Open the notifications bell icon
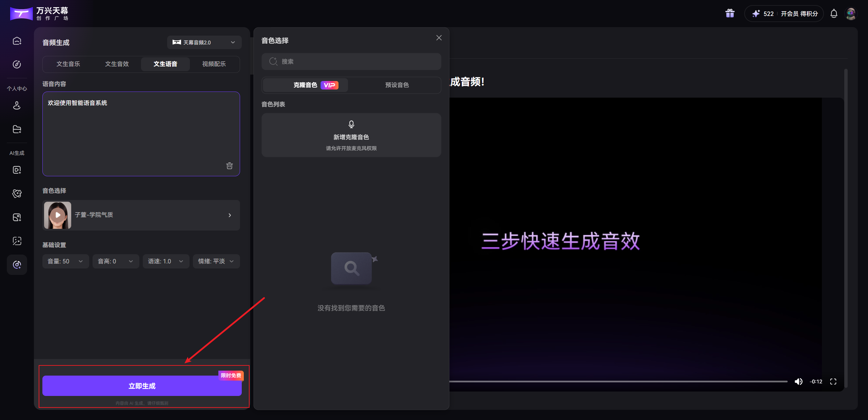The image size is (868, 420). coord(833,14)
